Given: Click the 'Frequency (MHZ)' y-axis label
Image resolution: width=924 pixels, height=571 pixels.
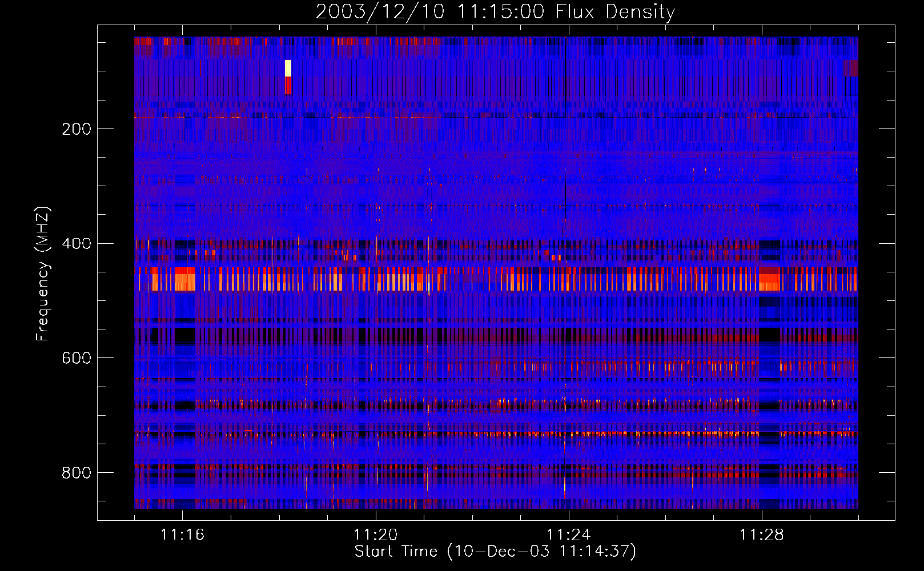Looking at the screenshot, I should click(x=42, y=274).
